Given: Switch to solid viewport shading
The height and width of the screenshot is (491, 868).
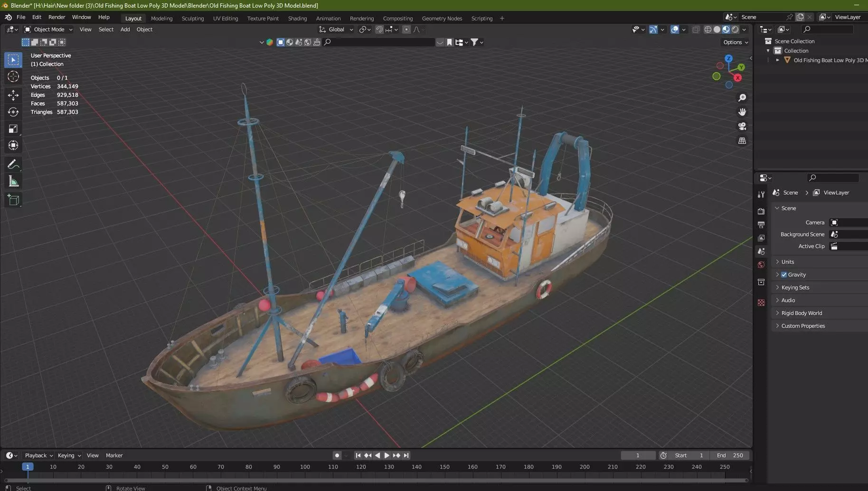Looking at the screenshot, I should click(x=717, y=29).
